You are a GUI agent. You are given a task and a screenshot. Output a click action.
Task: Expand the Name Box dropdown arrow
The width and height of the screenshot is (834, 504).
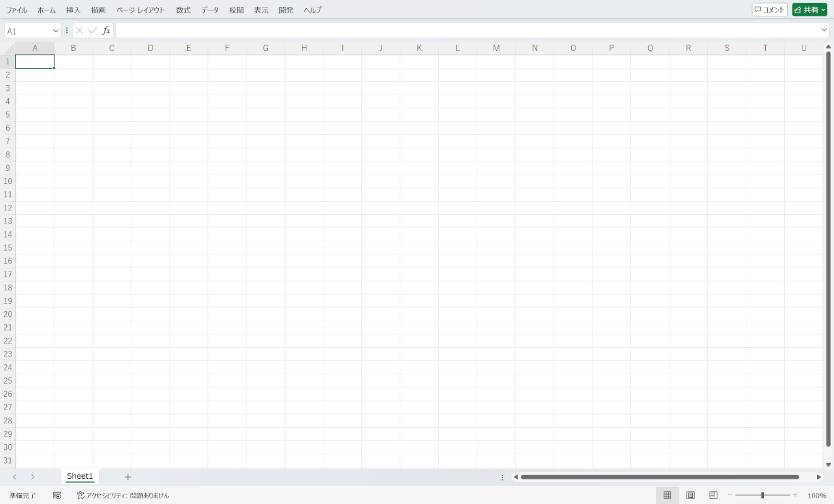click(x=55, y=31)
